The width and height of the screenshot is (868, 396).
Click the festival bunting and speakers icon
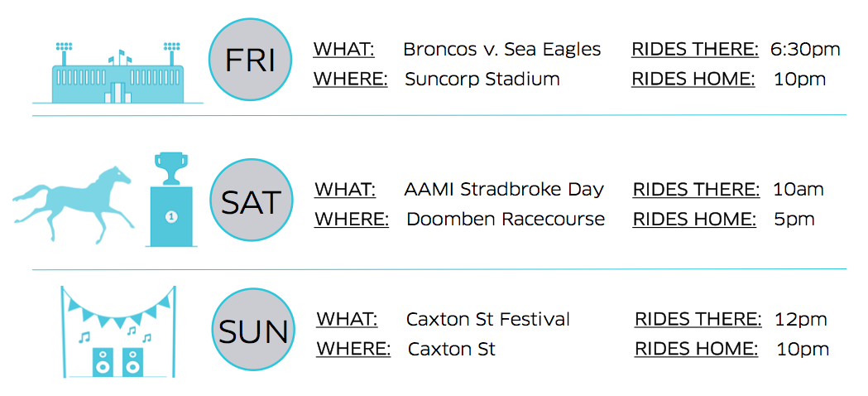[x=117, y=331]
